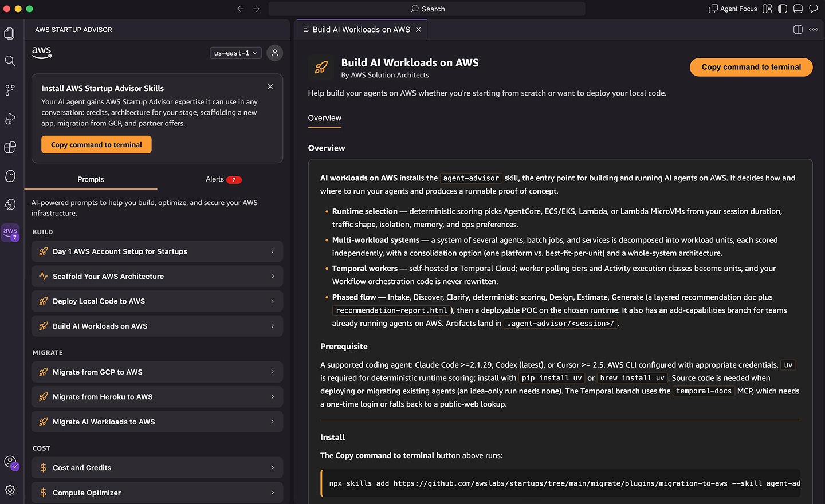The image size is (825, 504).
Task: Open Extensions view in activity bar
Action: coord(10,147)
